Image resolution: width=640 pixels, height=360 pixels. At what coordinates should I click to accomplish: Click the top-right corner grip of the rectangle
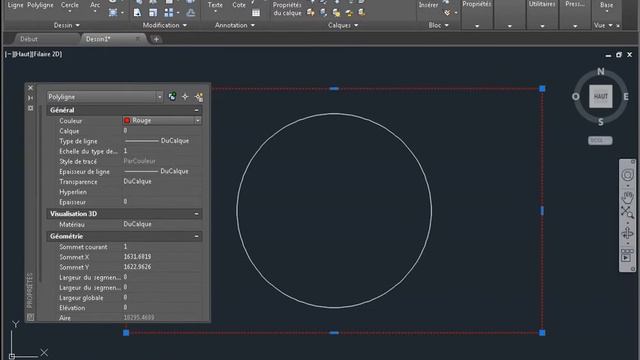542,89
